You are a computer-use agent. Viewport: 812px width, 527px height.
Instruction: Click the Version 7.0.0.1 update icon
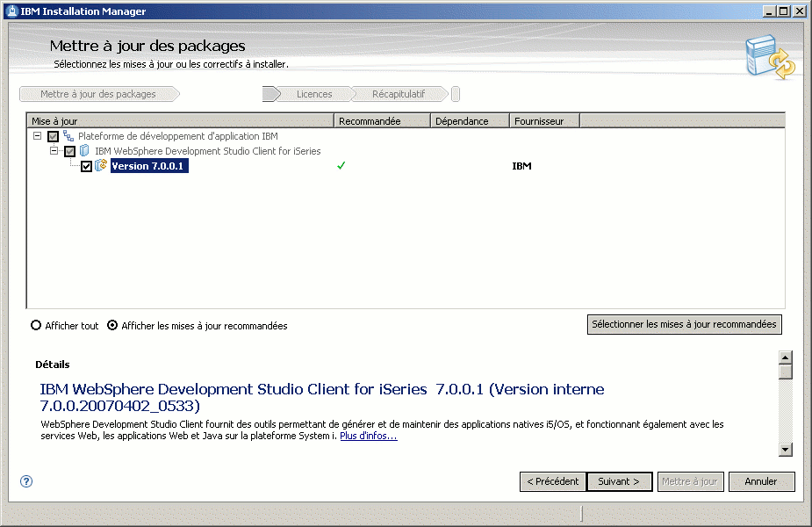point(101,165)
